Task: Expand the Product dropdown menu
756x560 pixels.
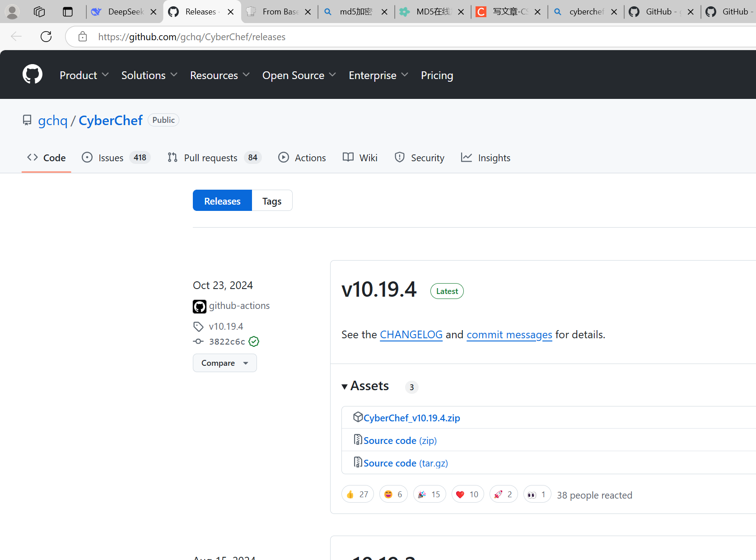Action: click(x=84, y=75)
